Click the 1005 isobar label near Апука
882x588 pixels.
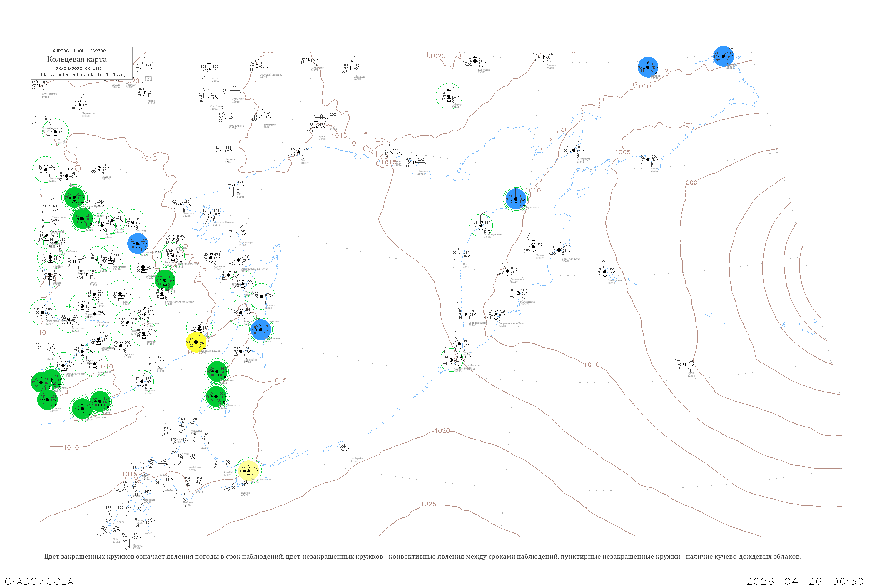[x=622, y=152]
